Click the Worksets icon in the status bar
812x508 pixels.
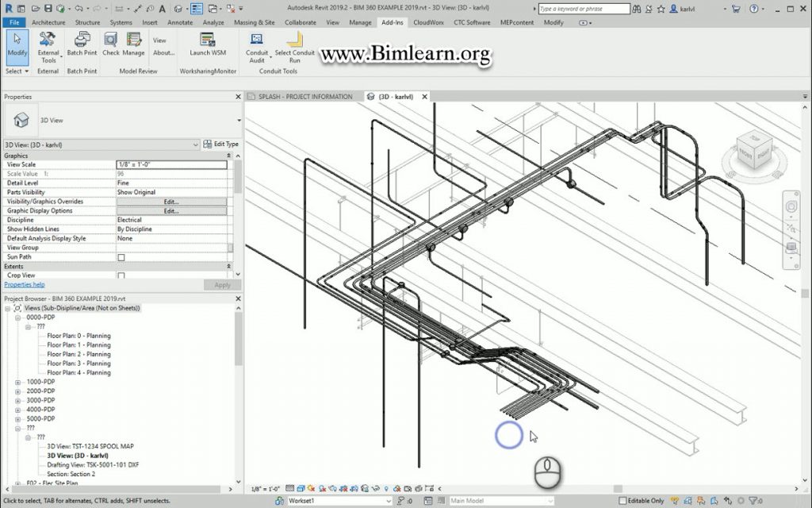click(x=280, y=501)
